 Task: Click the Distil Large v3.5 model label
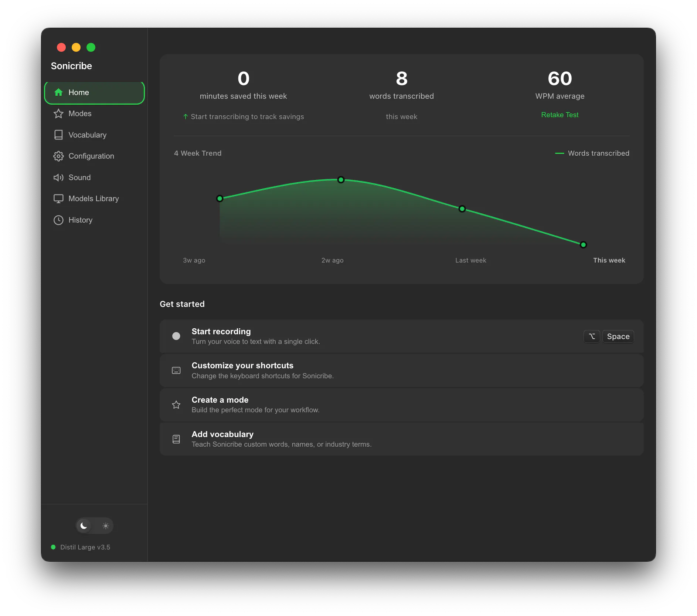coord(85,547)
